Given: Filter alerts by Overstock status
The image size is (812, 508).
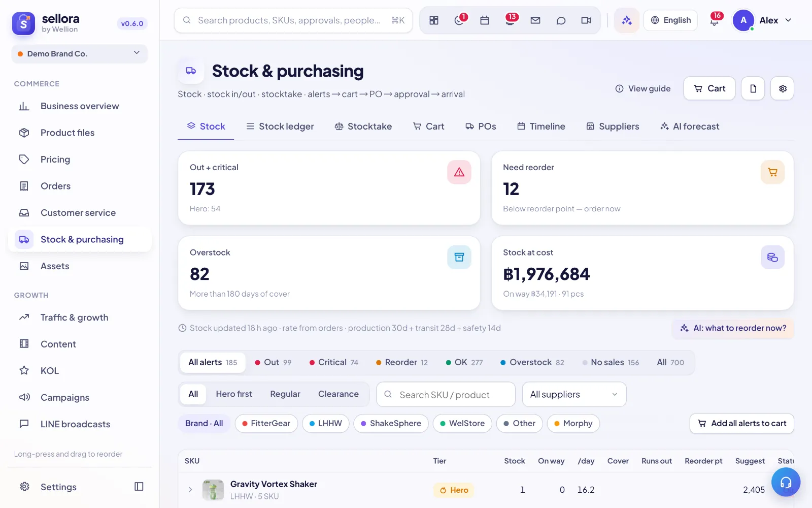Looking at the screenshot, I should tap(532, 363).
